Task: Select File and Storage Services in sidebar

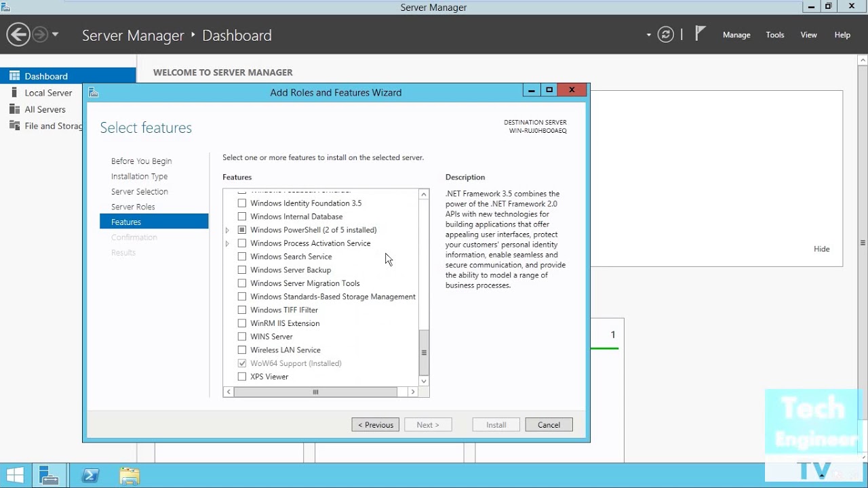Action: 54,126
